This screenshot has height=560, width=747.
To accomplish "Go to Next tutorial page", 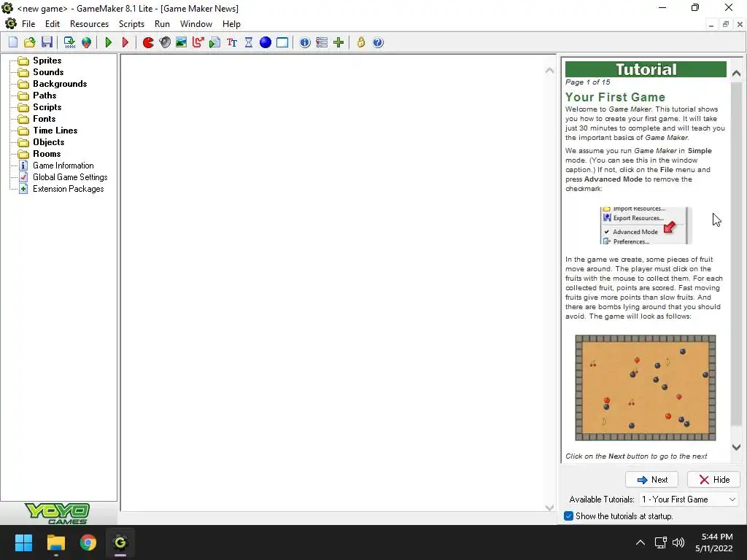I will click(651, 480).
